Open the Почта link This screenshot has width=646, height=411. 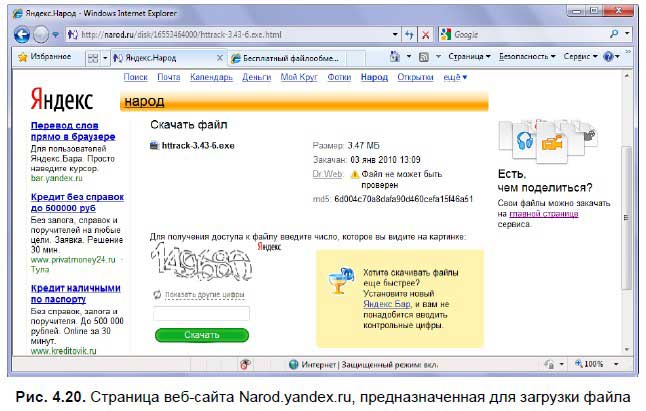tap(168, 77)
